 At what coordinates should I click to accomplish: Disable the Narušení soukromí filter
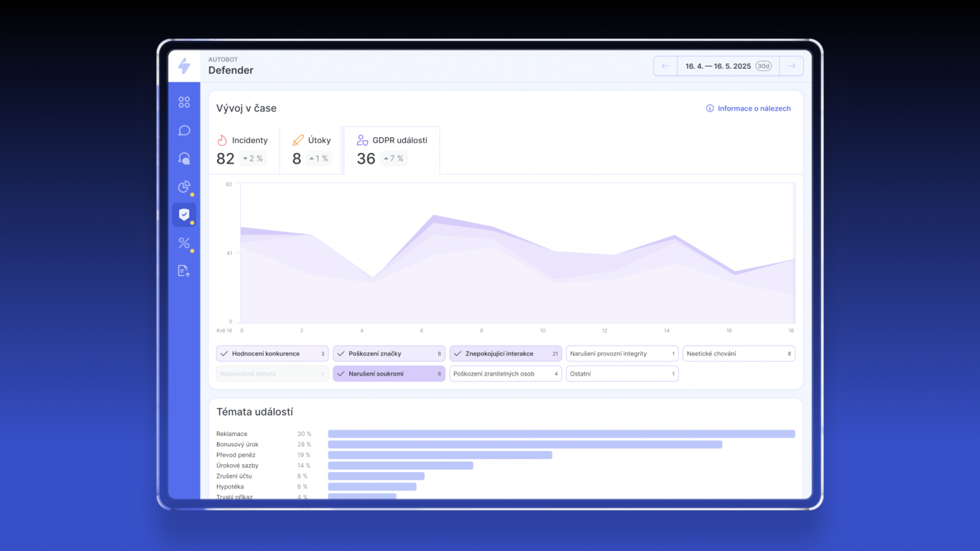(389, 374)
